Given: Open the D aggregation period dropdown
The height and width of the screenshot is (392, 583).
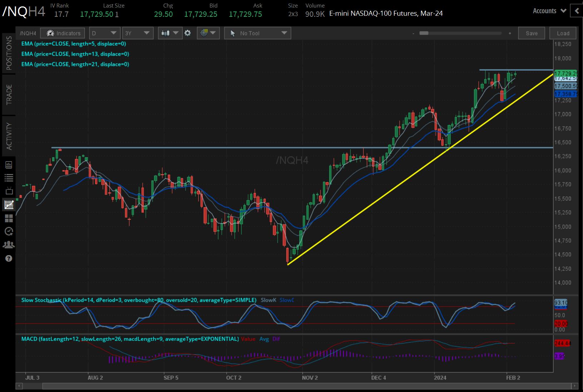Looking at the screenshot, I should [x=104, y=33].
